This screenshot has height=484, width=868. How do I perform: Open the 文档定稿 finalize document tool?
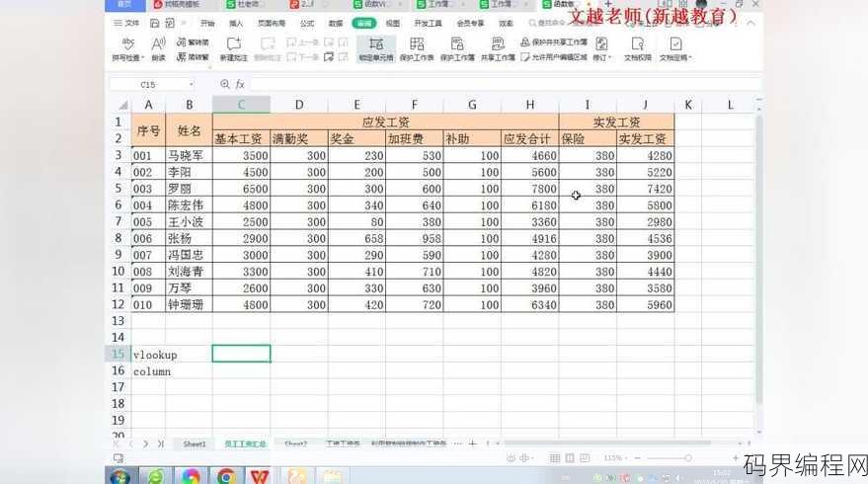click(675, 48)
